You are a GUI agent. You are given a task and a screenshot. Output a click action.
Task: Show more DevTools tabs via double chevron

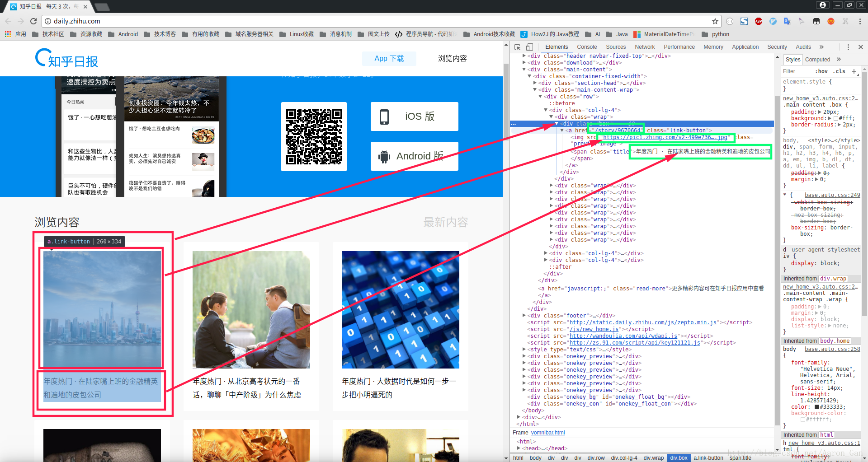(x=821, y=47)
